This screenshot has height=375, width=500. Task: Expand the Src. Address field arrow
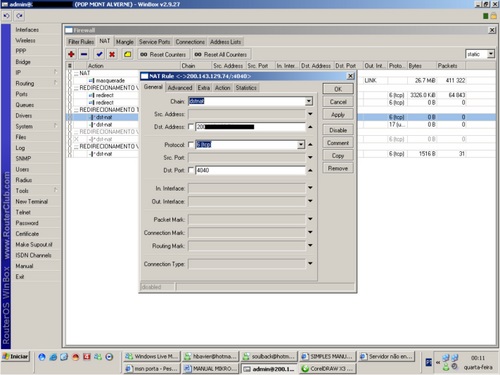click(310, 114)
